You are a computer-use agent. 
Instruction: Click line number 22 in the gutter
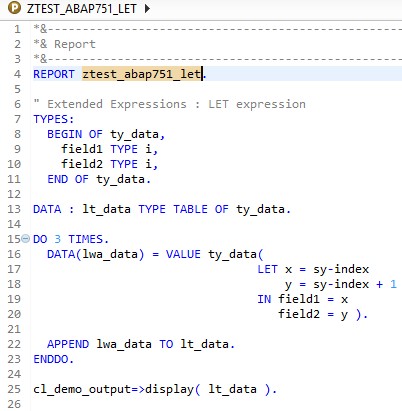click(14, 344)
